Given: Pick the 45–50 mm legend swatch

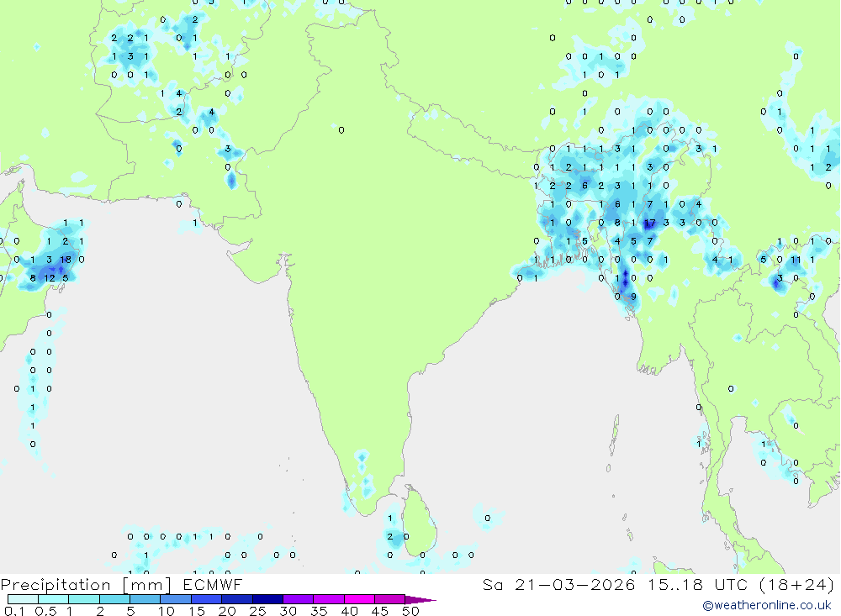Looking at the screenshot, I should click(389, 599).
